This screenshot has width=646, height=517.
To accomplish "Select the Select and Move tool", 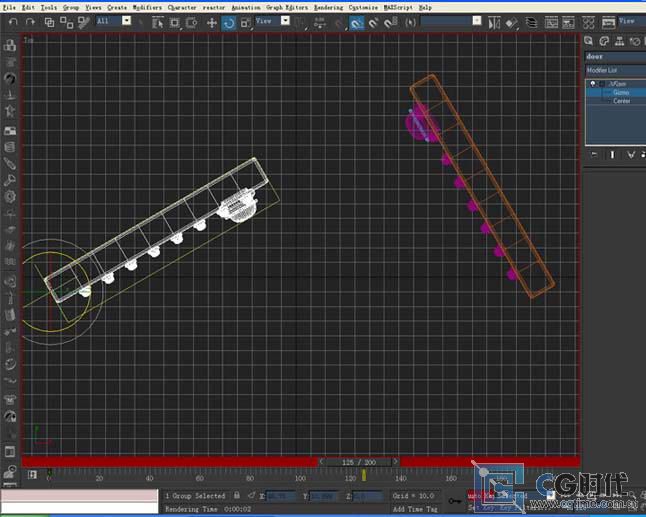I will [212, 23].
